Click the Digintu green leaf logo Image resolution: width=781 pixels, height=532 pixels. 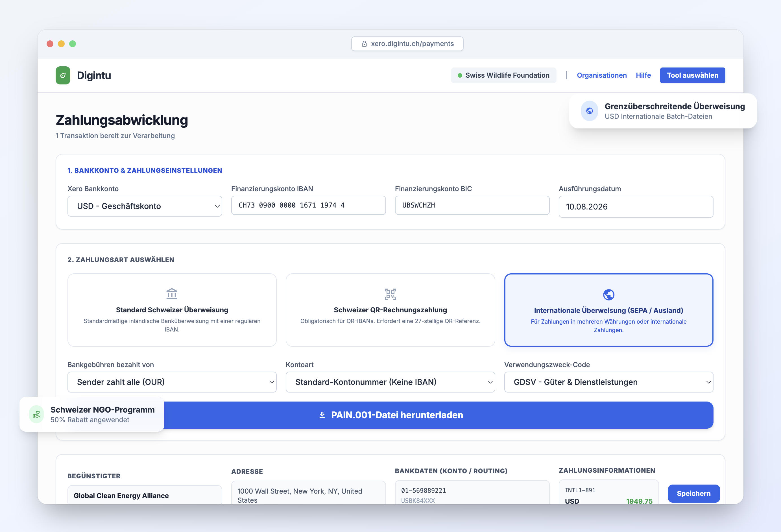tap(63, 75)
